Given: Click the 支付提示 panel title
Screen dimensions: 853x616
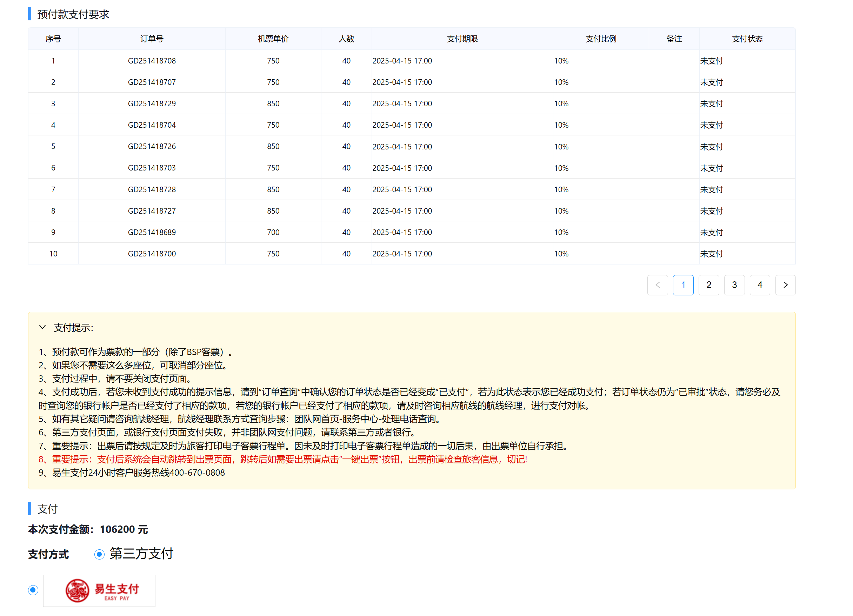Looking at the screenshot, I should pyautogui.click(x=73, y=328).
